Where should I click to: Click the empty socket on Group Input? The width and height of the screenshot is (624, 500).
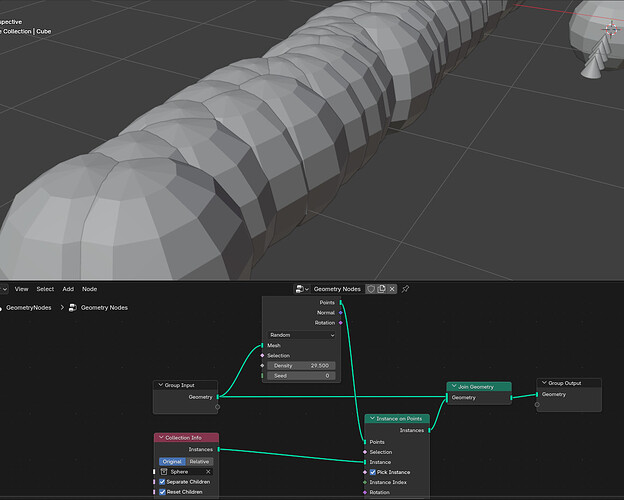pyautogui.click(x=218, y=407)
